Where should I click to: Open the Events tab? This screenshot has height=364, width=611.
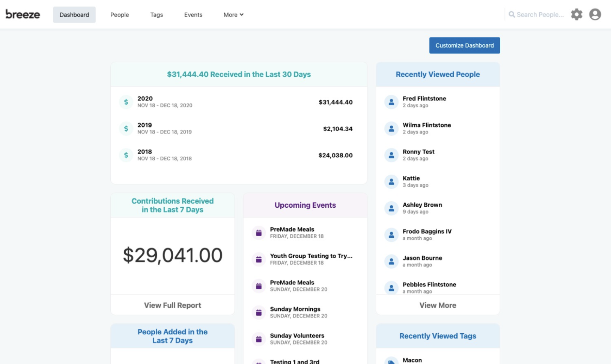click(x=193, y=15)
